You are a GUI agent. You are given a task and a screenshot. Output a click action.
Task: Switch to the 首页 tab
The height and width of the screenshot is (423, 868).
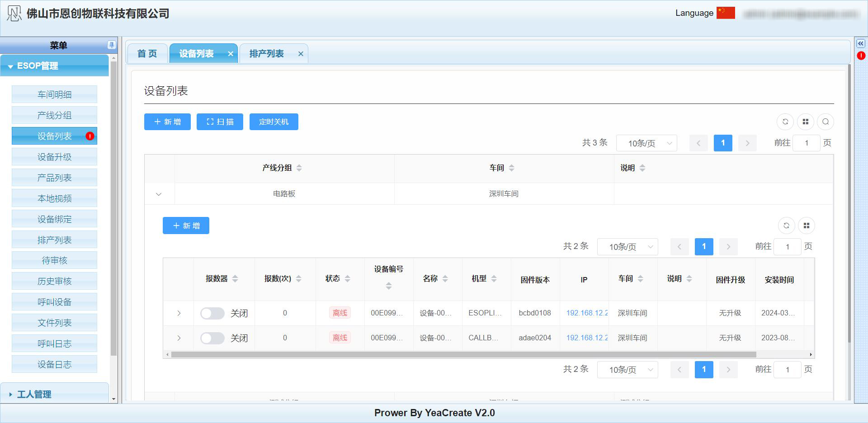pyautogui.click(x=147, y=54)
